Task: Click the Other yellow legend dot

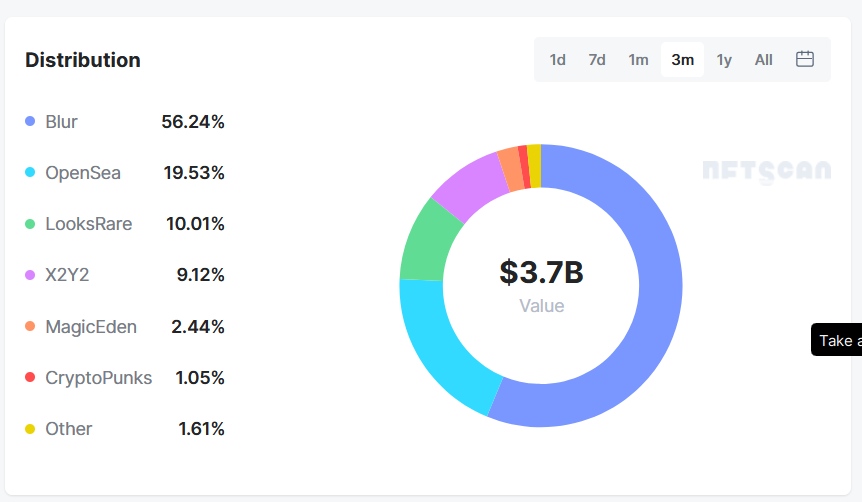Action: pyautogui.click(x=30, y=429)
